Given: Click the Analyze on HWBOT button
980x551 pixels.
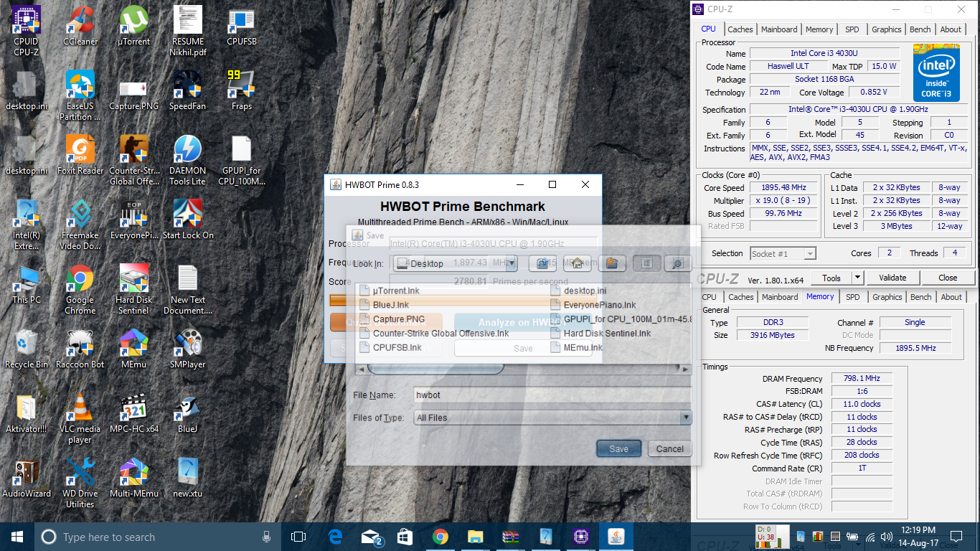Looking at the screenshot, I should coord(524,323).
